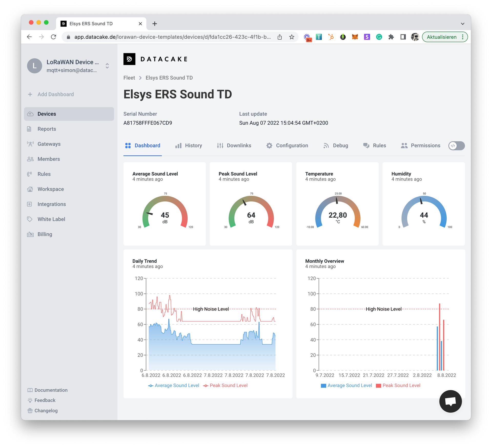The image size is (492, 448).
Task: Open the chat support bubble
Action: (x=450, y=401)
